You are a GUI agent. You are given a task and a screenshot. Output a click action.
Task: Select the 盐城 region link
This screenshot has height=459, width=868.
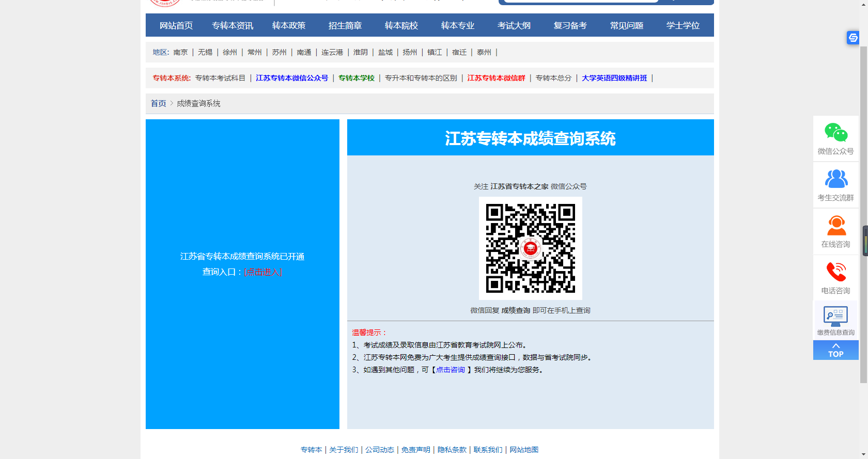pyautogui.click(x=385, y=52)
